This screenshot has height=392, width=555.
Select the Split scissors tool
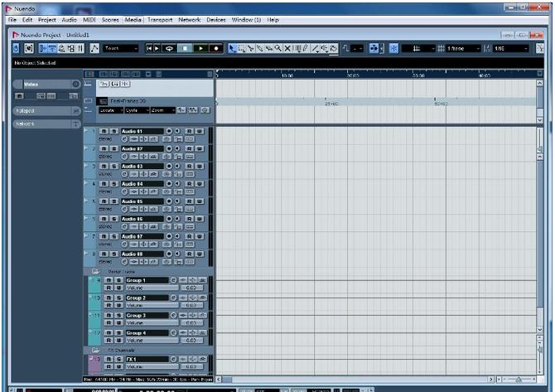tap(251, 48)
